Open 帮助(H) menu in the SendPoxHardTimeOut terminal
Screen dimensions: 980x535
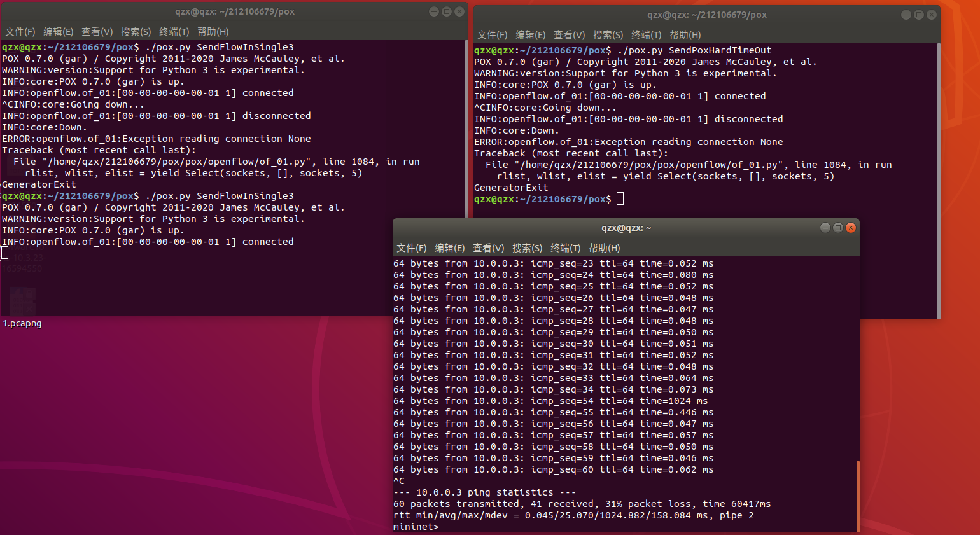point(685,35)
